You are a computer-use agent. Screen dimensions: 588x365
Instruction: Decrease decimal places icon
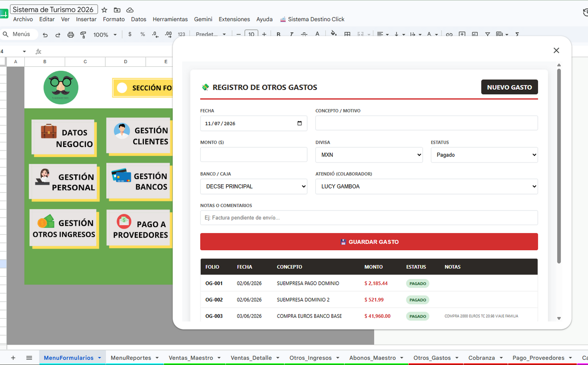pyautogui.click(x=155, y=35)
